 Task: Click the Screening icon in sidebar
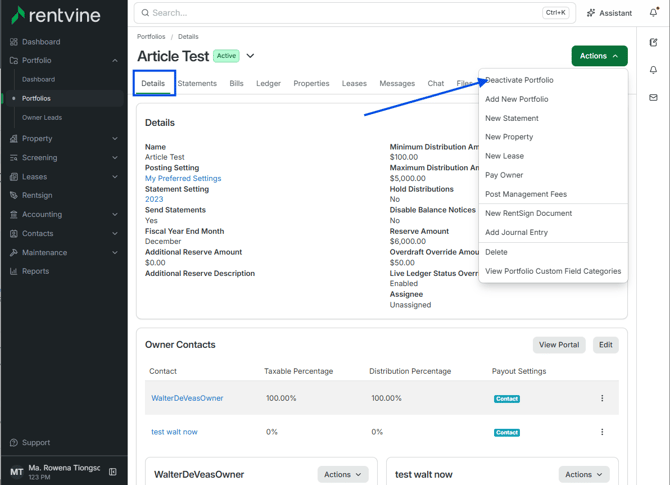(14, 158)
